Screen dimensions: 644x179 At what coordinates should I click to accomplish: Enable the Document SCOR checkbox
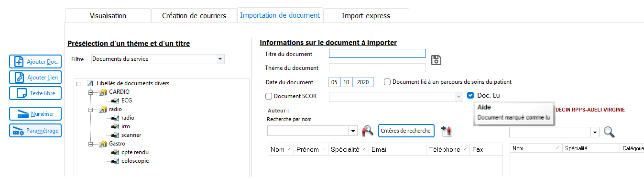[269, 96]
